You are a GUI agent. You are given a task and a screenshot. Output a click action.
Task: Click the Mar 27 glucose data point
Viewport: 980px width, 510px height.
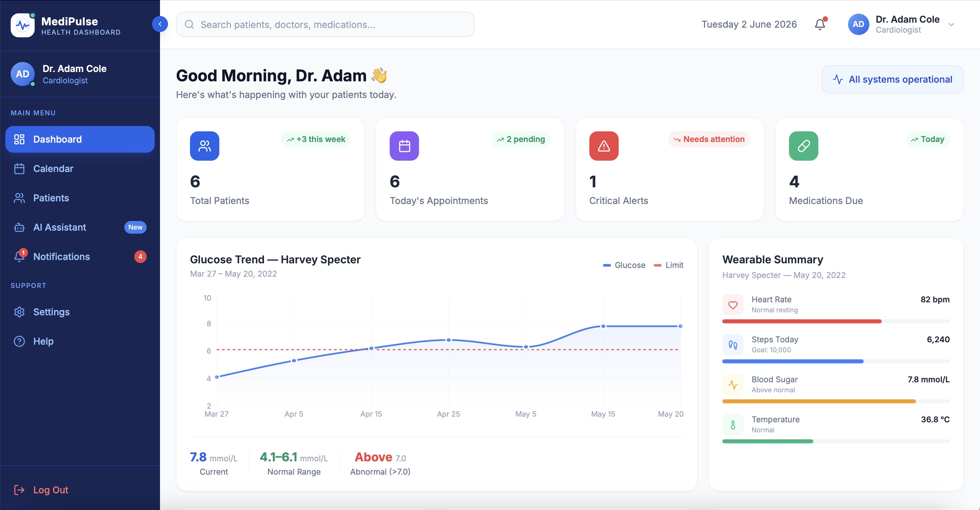click(x=217, y=377)
